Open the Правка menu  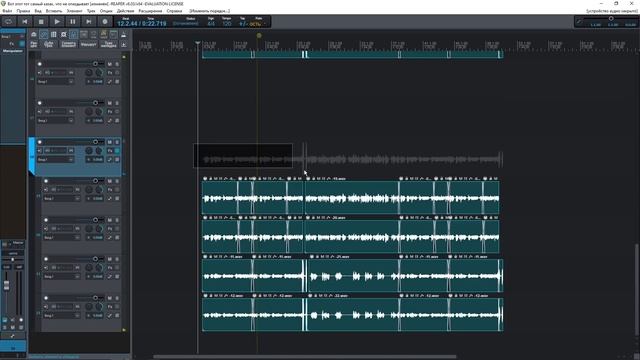[x=23, y=11]
